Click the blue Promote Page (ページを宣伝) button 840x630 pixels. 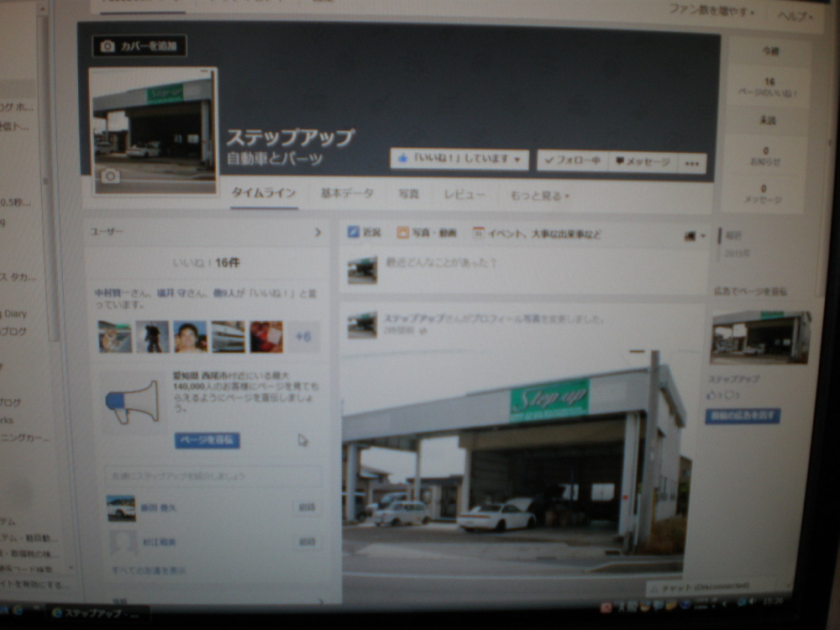tap(207, 440)
